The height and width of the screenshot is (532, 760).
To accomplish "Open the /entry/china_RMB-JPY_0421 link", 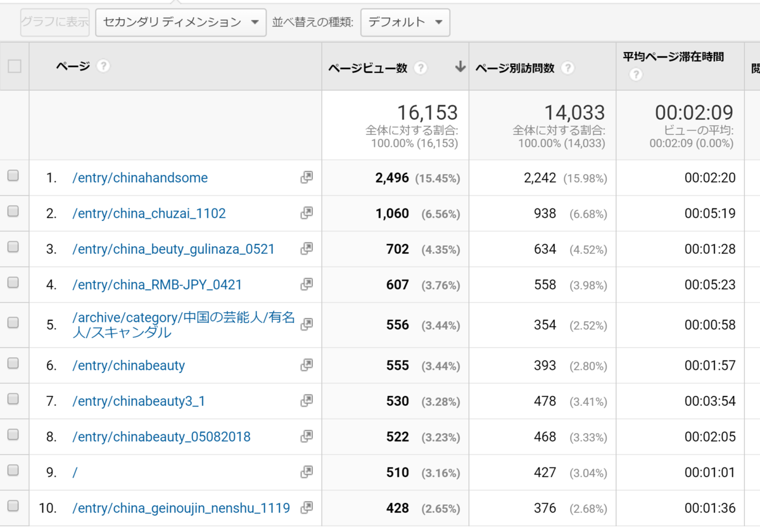I will (x=157, y=285).
